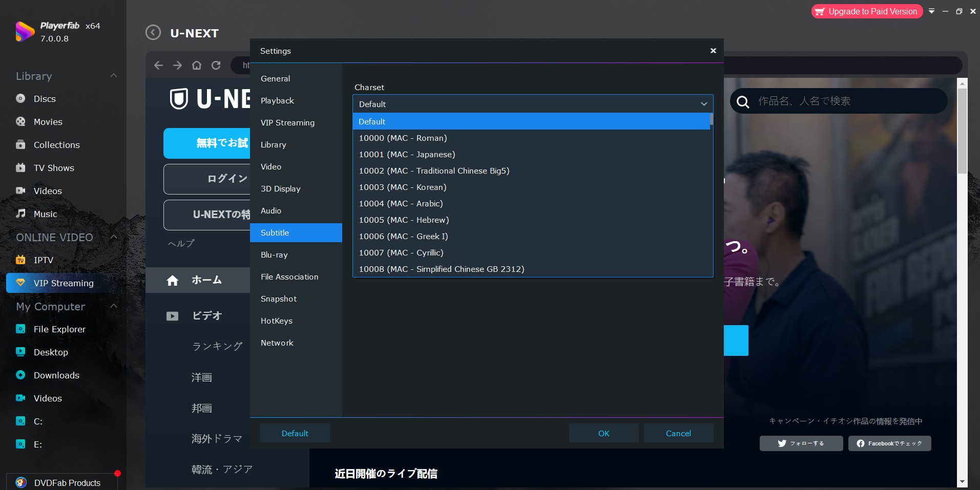
Task: Click the TV Shows icon
Action: click(x=20, y=167)
